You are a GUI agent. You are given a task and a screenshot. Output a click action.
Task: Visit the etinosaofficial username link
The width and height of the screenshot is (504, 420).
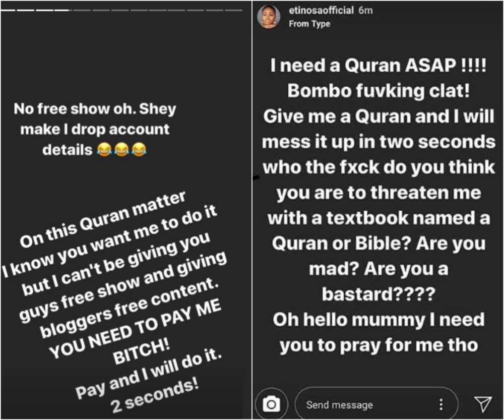click(x=321, y=11)
